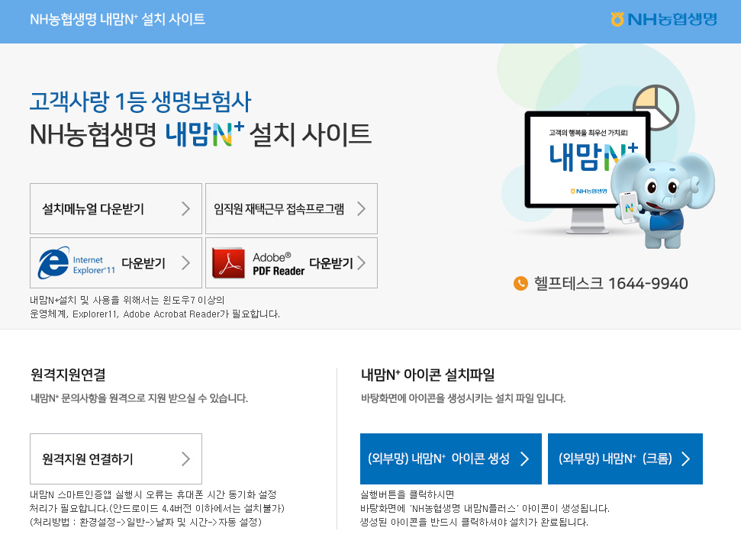Click the 고객사랑 1등 생명보험사 headline
This screenshot has height=560, width=741.
(140, 101)
